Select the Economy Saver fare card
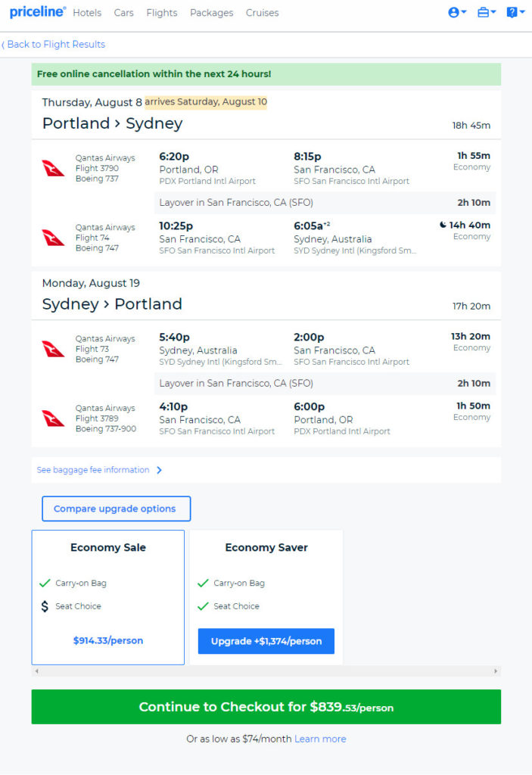Viewport: 532px width, 775px height. (266, 597)
